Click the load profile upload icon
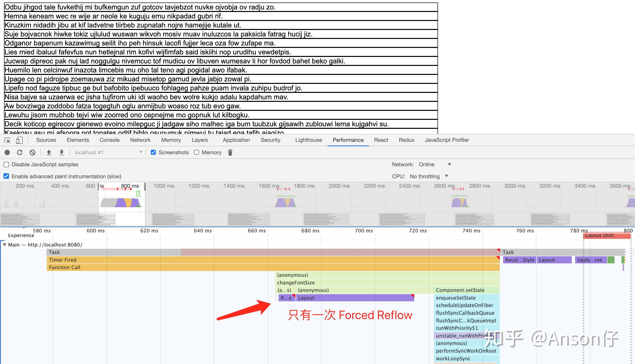635x364 pixels. 49,152
